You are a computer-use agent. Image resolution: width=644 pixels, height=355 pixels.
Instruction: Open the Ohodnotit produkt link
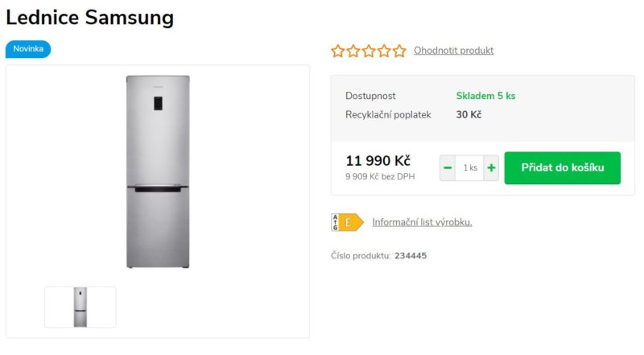(453, 51)
